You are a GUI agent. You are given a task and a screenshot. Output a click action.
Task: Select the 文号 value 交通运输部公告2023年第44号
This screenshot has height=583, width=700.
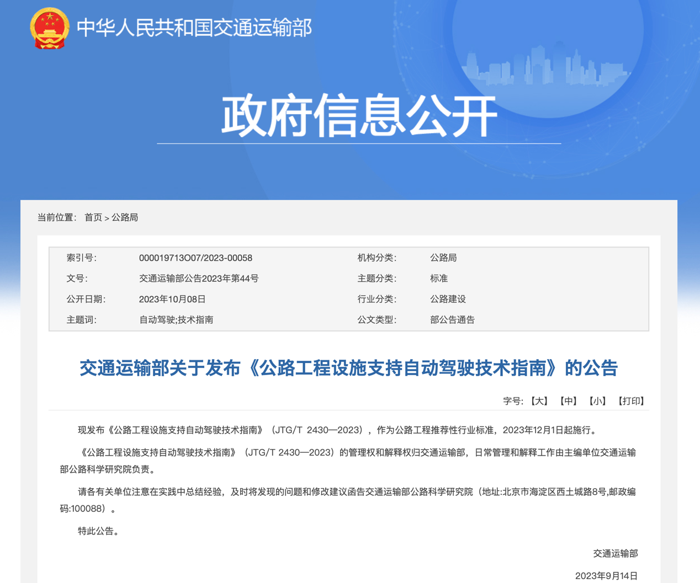tap(198, 279)
